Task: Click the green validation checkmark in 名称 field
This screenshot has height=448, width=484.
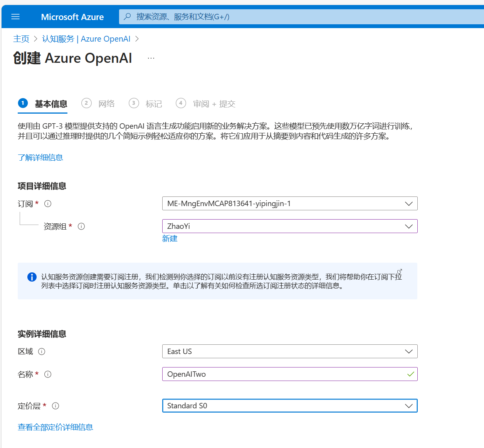Action: click(x=410, y=374)
